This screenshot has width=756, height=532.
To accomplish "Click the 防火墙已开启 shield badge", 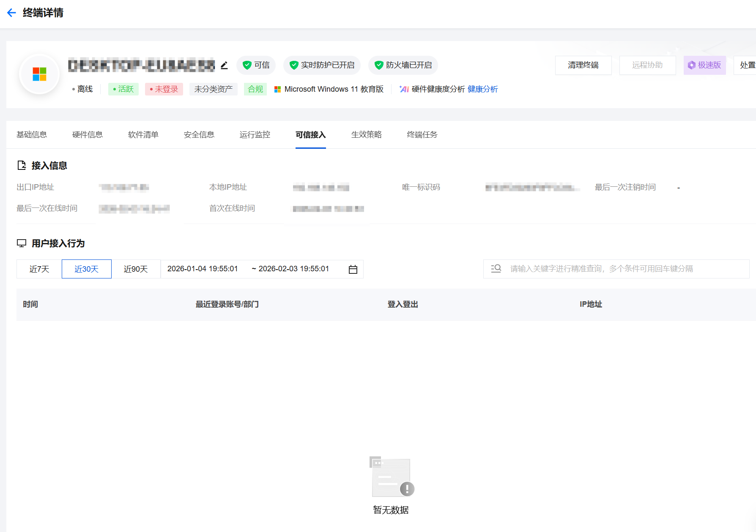I will (x=403, y=65).
